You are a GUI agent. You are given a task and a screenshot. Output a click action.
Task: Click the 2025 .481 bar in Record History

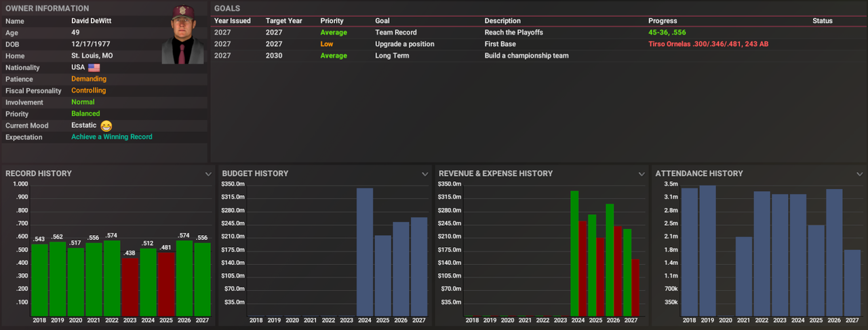click(x=166, y=284)
